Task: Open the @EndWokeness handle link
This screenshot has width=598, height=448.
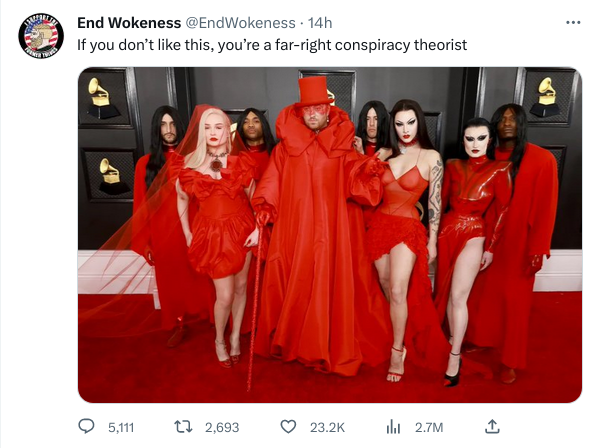Action: point(240,23)
